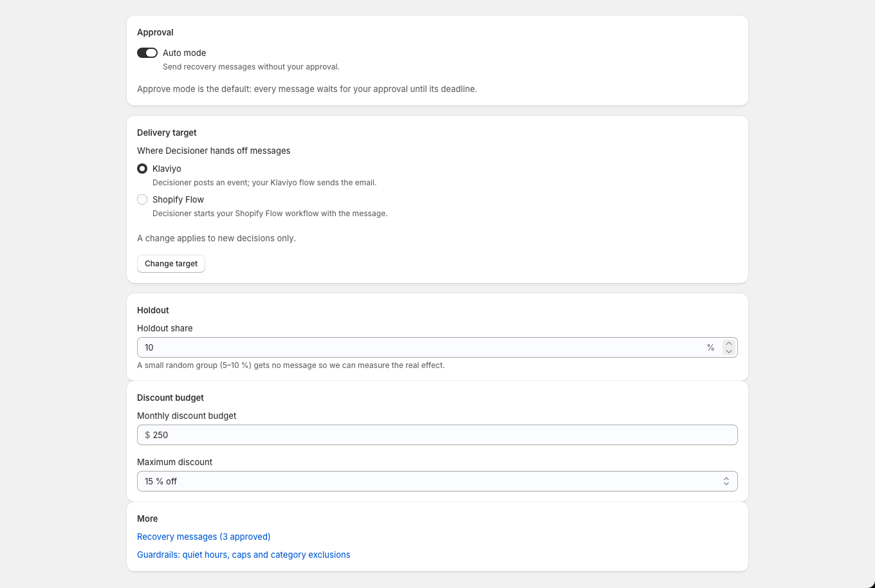Click the Holdout share field label
875x588 pixels.
coord(165,328)
